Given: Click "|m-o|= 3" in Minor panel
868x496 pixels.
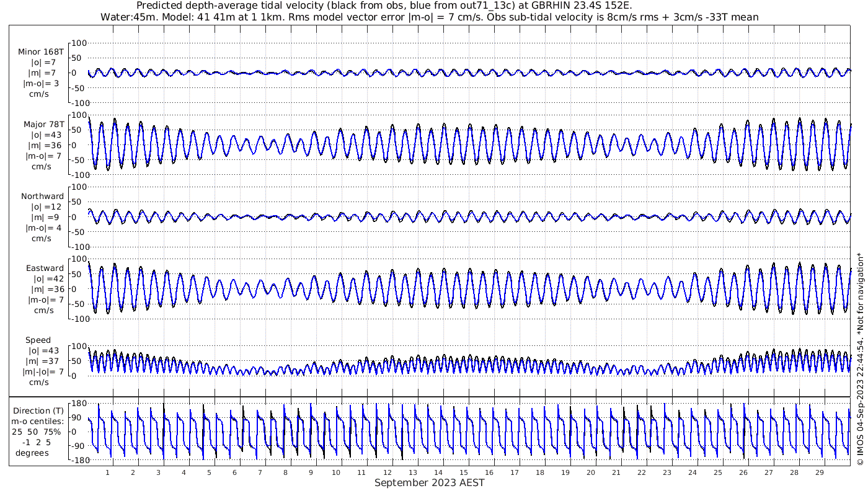Looking at the screenshot, I should click(41, 84).
